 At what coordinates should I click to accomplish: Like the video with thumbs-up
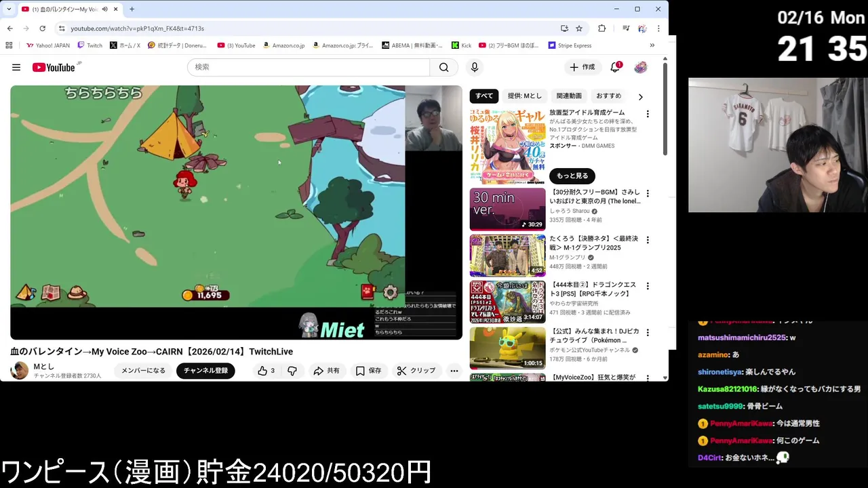point(266,371)
